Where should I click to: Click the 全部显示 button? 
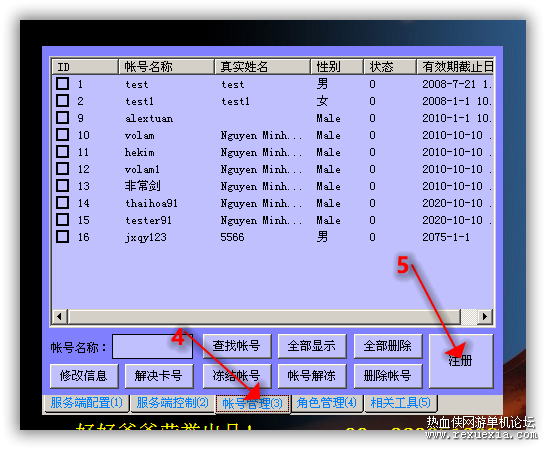click(312, 346)
